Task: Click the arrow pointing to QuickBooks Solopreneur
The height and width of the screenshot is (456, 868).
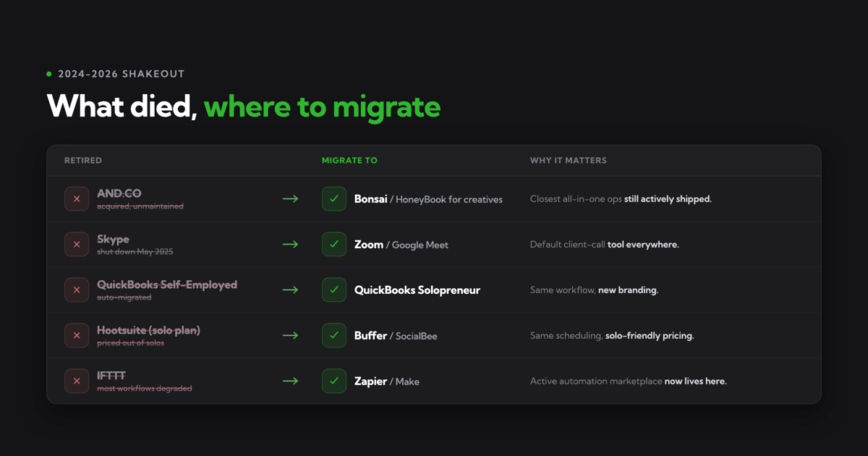Action: coord(290,290)
